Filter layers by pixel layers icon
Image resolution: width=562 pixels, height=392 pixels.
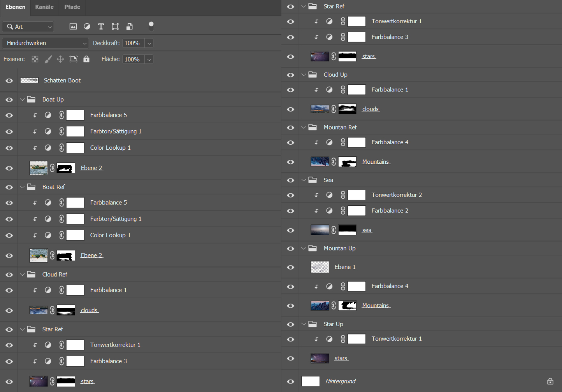point(73,26)
